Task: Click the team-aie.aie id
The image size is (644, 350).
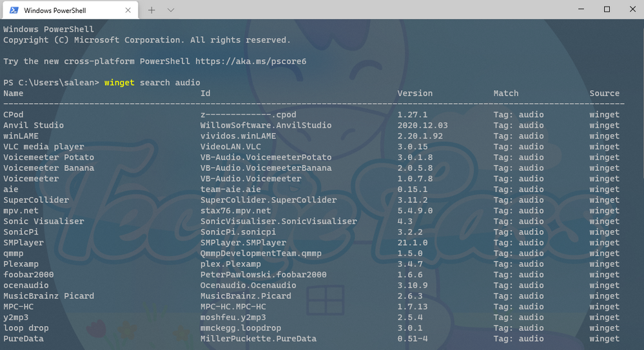Action: coord(231,190)
